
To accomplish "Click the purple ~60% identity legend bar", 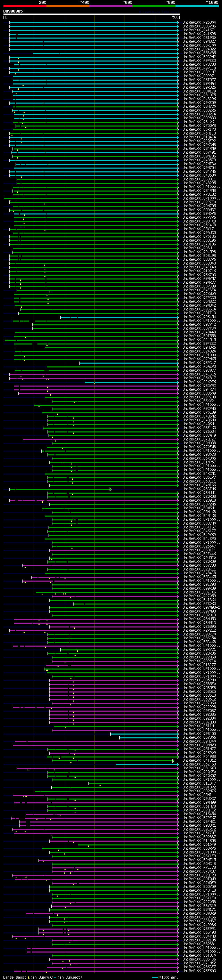I will point(111,6).
